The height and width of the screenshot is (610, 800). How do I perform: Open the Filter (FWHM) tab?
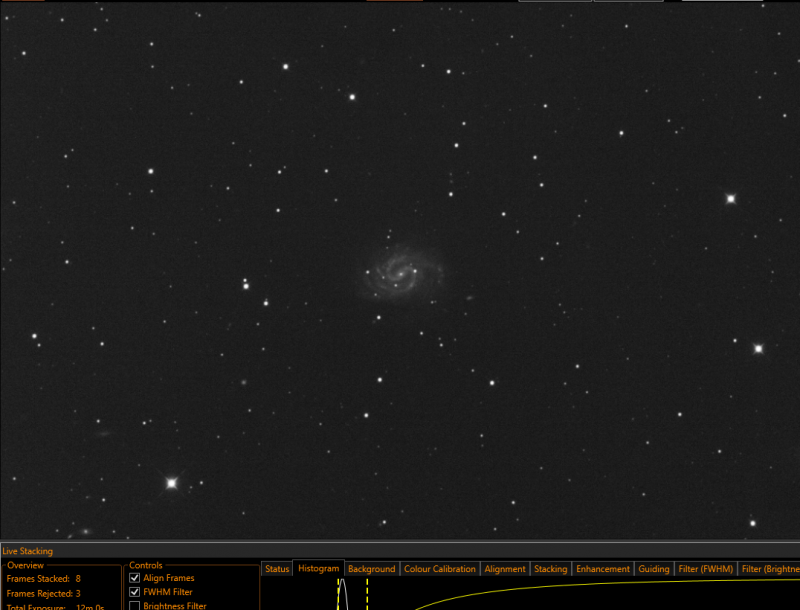click(x=706, y=569)
